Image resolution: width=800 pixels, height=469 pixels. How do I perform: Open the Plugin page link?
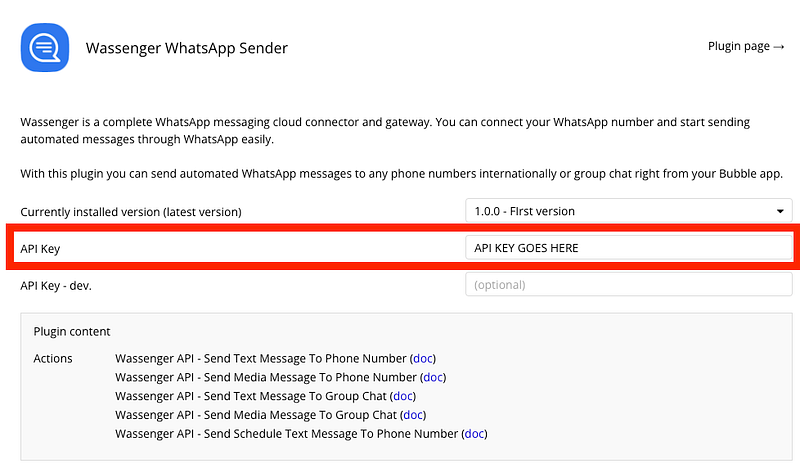click(x=745, y=46)
